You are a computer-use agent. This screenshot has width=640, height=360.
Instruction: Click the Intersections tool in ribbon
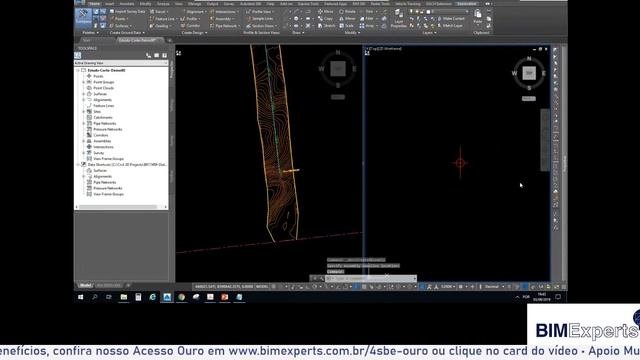pos(224,12)
